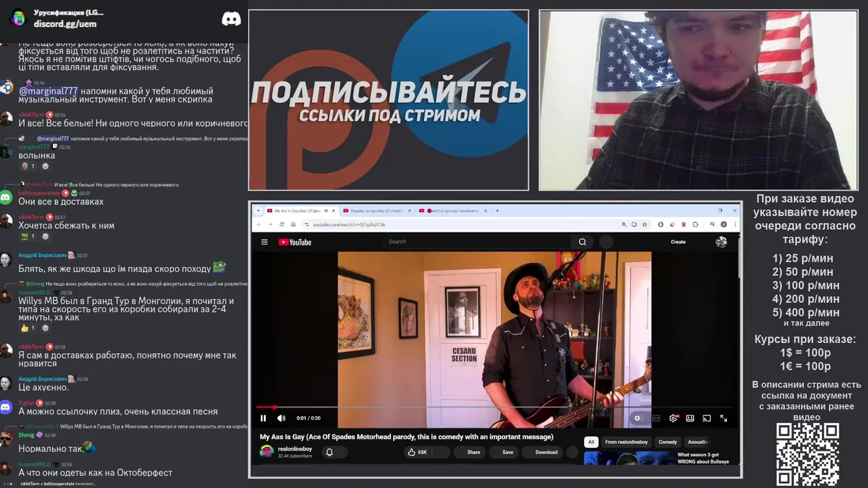
Task: Open the realonlineboy channel name link
Action: coord(295,449)
